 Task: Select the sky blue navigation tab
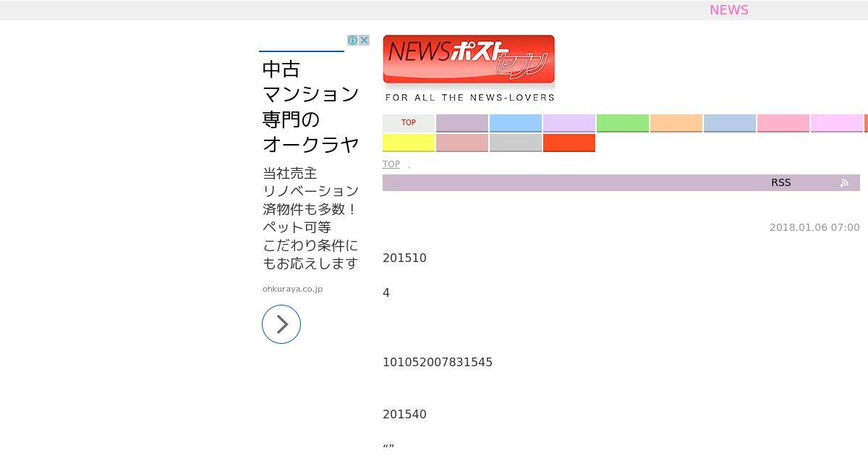click(x=516, y=123)
